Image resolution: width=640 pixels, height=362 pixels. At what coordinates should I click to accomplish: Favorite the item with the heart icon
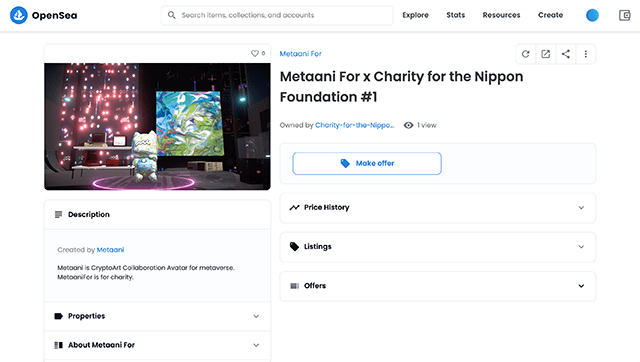[x=255, y=53]
